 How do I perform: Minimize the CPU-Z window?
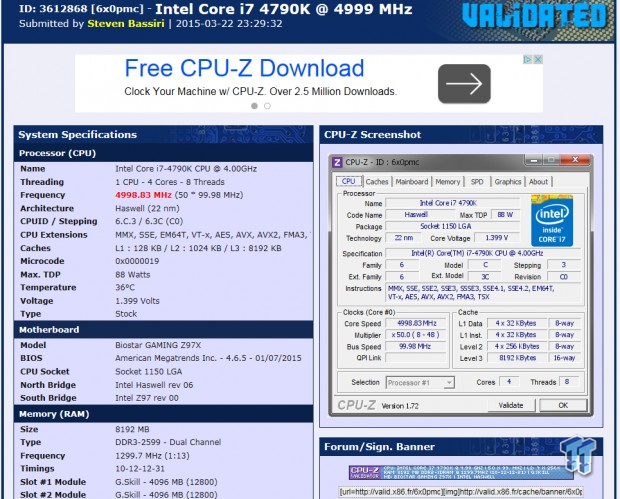pos(534,160)
